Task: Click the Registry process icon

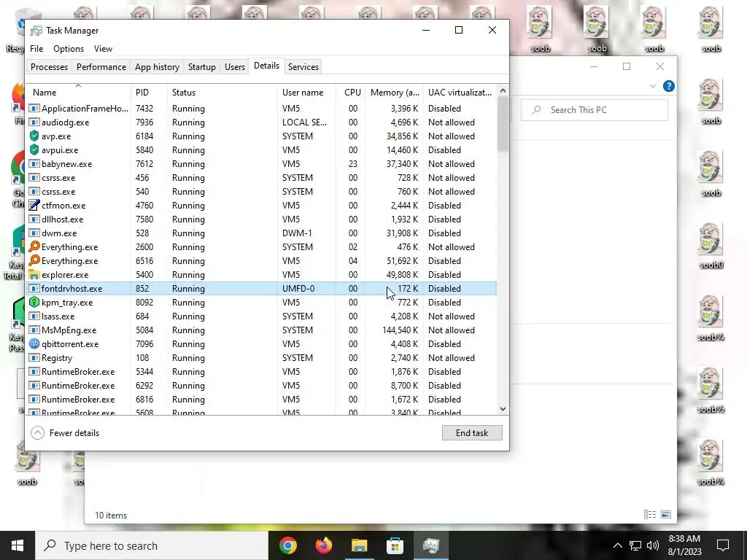Action: (x=34, y=357)
